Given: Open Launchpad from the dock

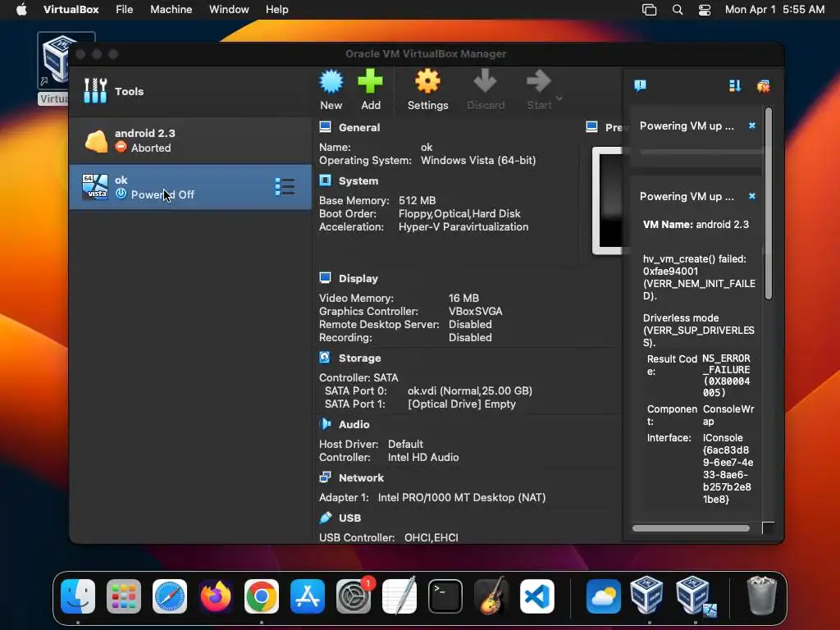Looking at the screenshot, I should point(124,596).
